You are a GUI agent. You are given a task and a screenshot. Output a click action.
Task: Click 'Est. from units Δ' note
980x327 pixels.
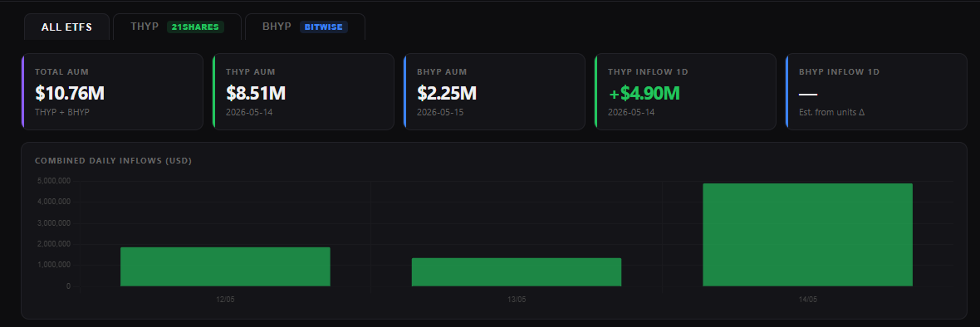[831, 112]
